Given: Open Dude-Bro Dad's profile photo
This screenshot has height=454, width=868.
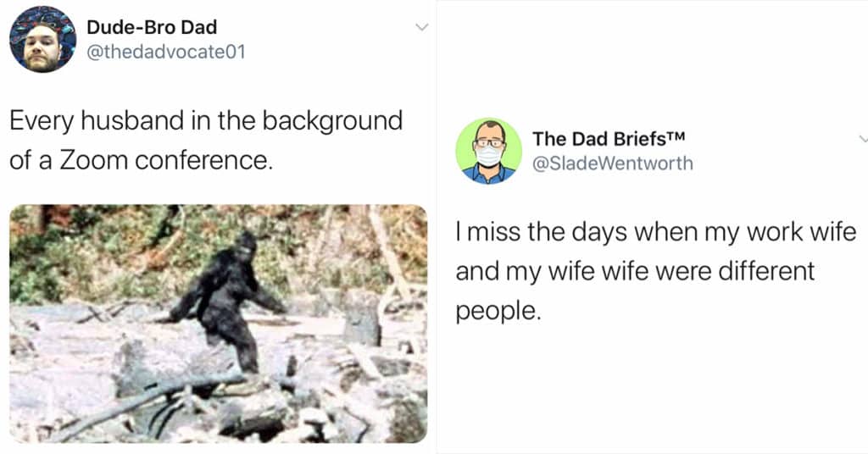Looking at the screenshot, I should pyautogui.click(x=42, y=39).
